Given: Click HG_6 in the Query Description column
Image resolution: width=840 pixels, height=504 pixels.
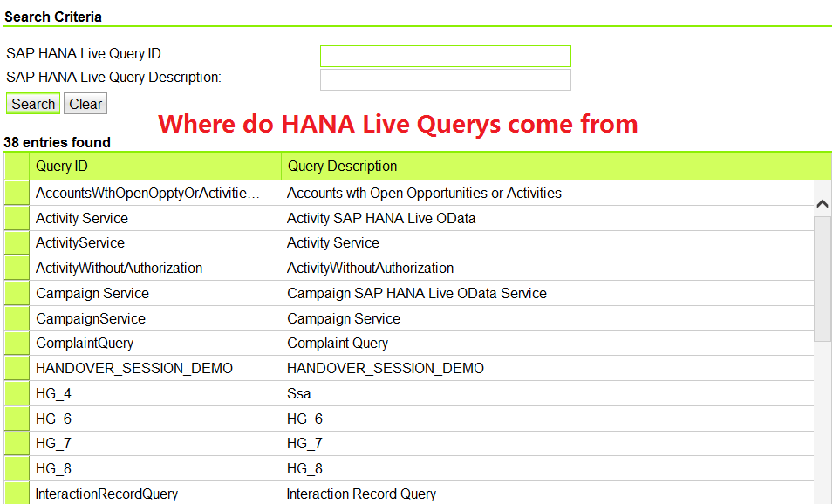Looking at the screenshot, I should coord(304,419).
